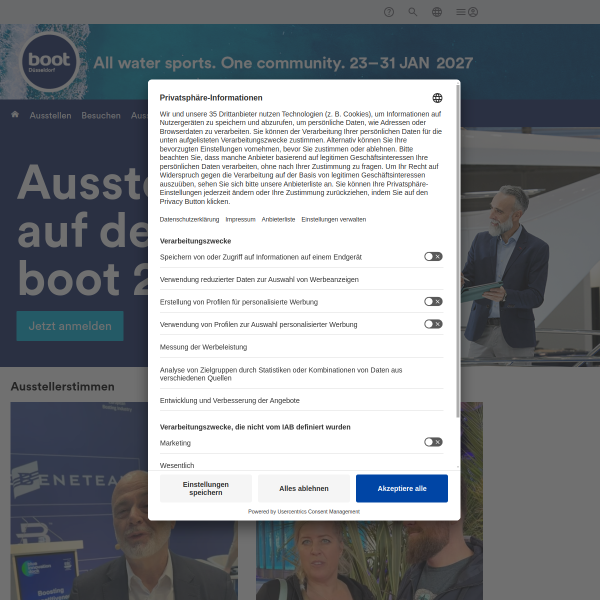
Task: Open the language globe icon in header
Action: (437, 12)
